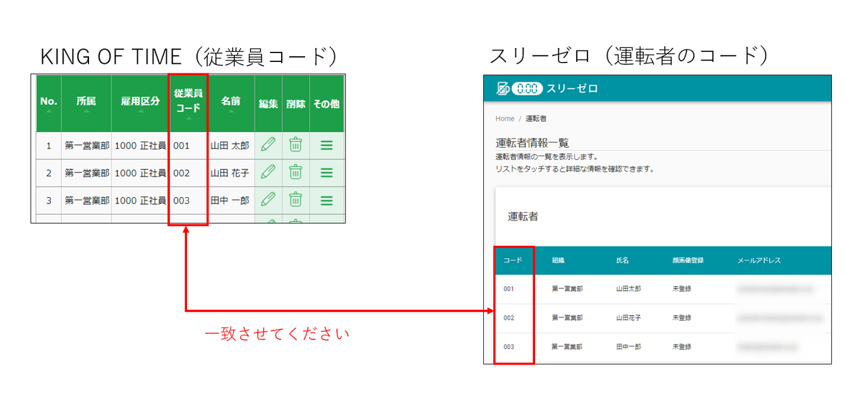The height and width of the screenshot is (400, 868).
Task: Open other menu for 田中 一郎
Action: click(x=326, y=200)
